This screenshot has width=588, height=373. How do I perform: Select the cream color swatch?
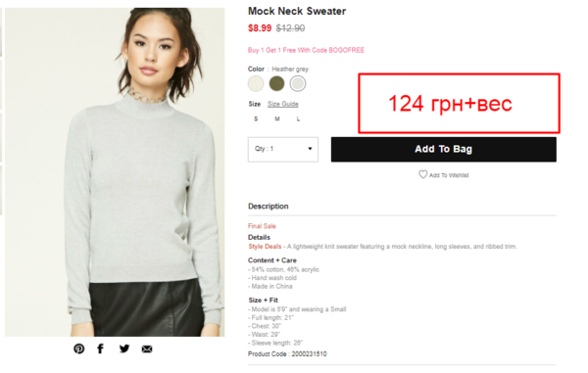click(x=256, y=83)
